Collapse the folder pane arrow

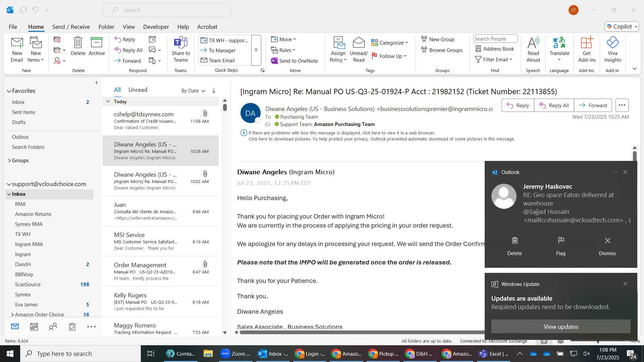click(96, 82)
